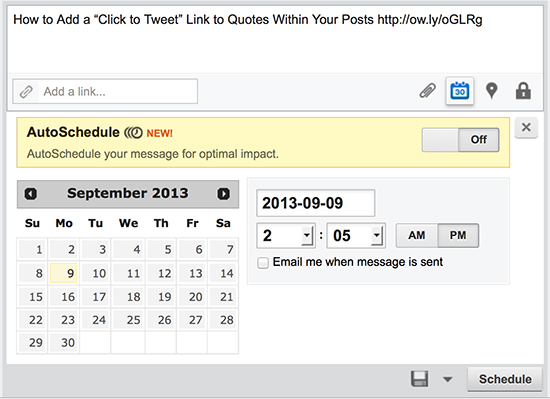This screenshot has width=550, height=399.
Task: Check Email me when message is sent
Action: pyautogui.click(x=263, y=263)
